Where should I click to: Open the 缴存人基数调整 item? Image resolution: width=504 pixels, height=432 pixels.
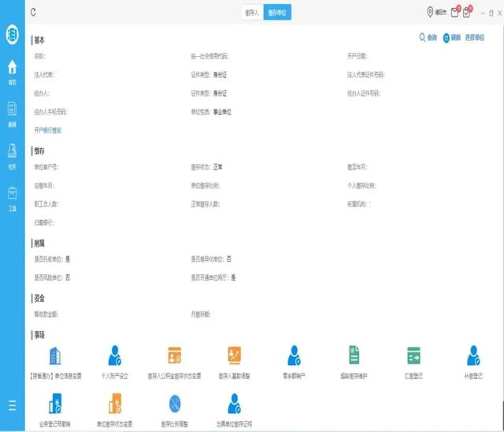pyautogui.click(x=235, y=363)
